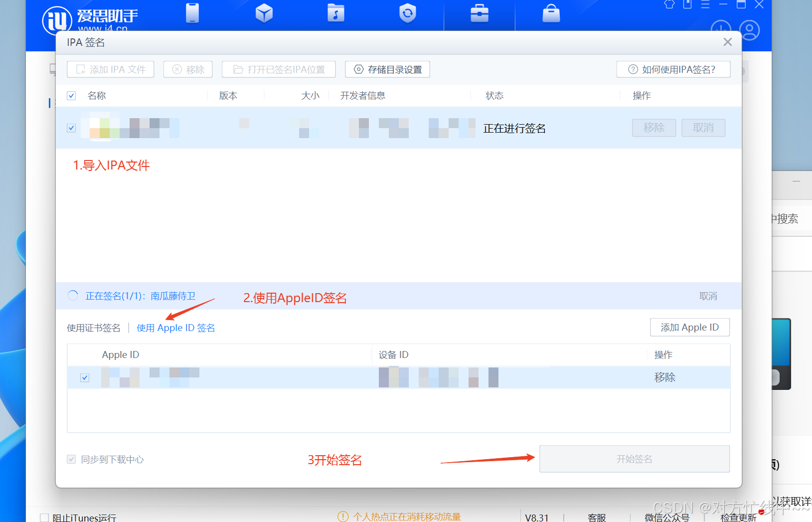Toggle the select-all checkbox beside 名称
This screenshot has height=522, width=812.
click(71, 96)
